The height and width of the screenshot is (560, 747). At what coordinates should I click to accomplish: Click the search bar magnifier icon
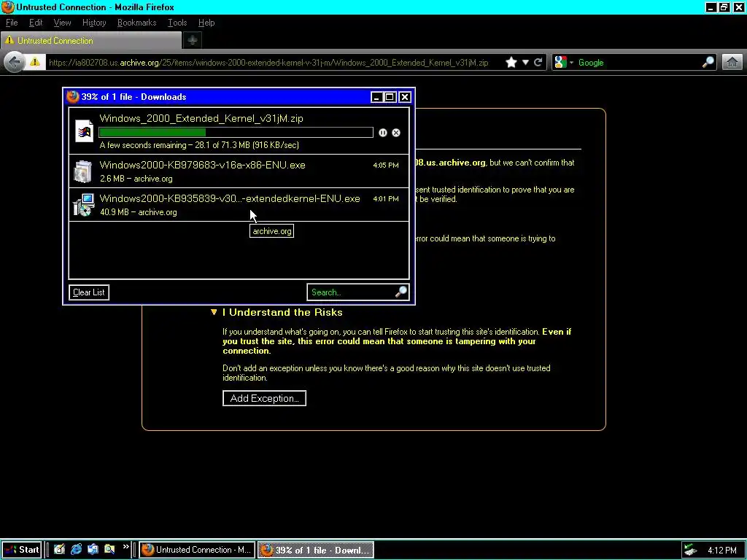pyautogui.click(x=708, y=63)
